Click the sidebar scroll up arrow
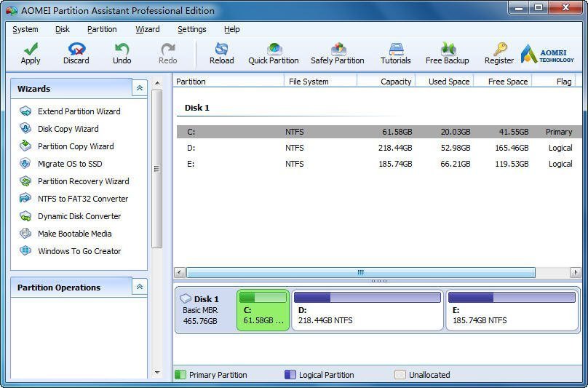 pos(157,83)
